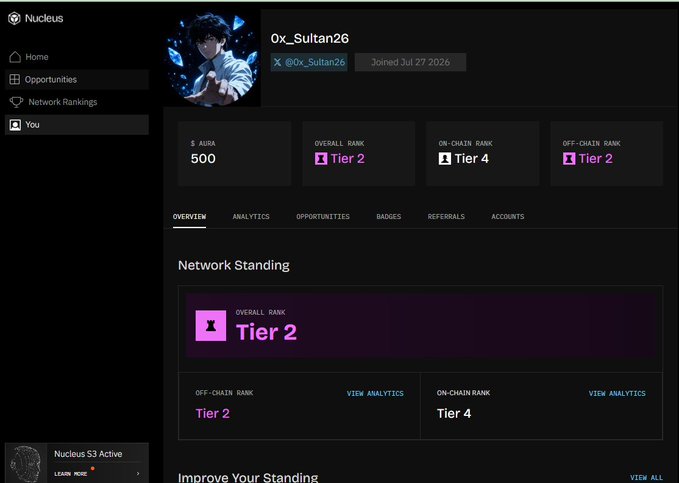Click the Nucleus S3 Active label
The image size is (679, 483).
pos(88,454)
